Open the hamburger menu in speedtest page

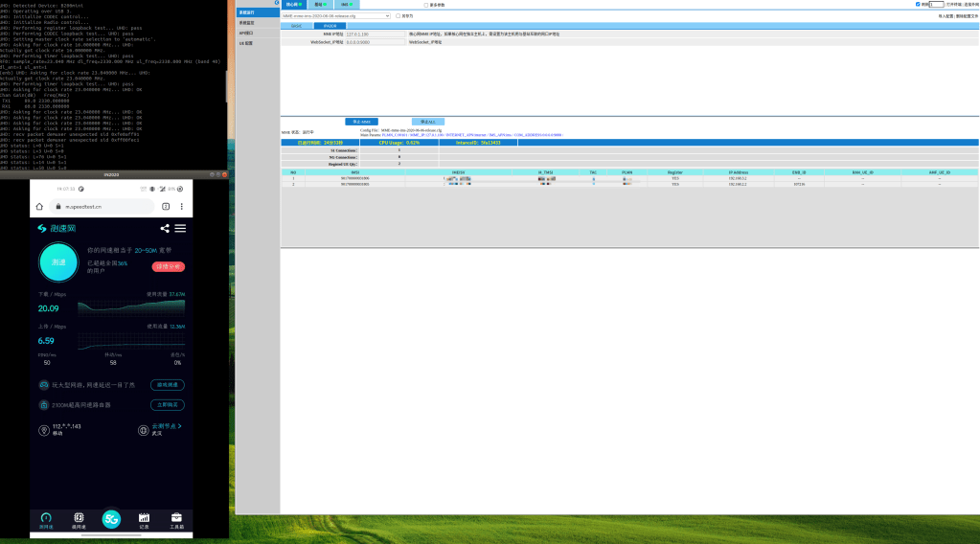pyautogui.click(x=180, y=229)
